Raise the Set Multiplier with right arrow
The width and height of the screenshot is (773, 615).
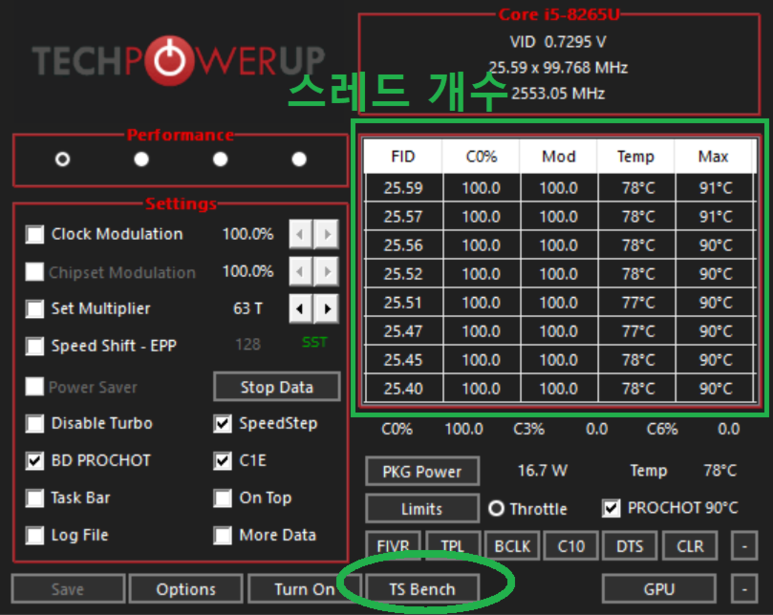click(327, 309)
